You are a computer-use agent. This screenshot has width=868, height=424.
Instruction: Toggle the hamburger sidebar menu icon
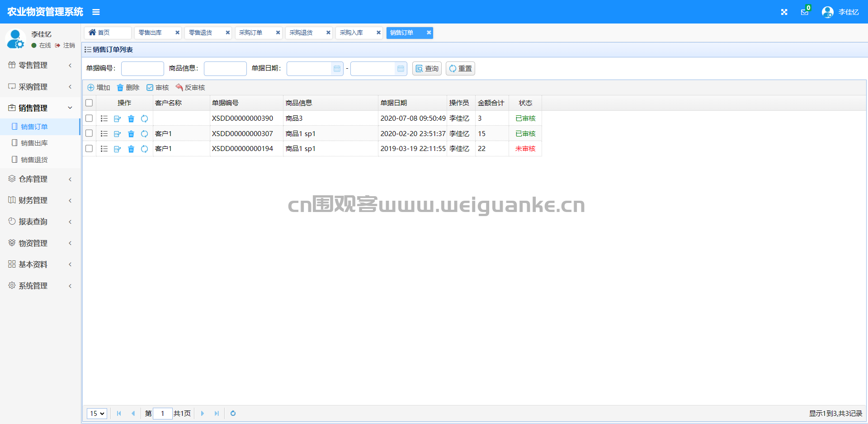96,12
